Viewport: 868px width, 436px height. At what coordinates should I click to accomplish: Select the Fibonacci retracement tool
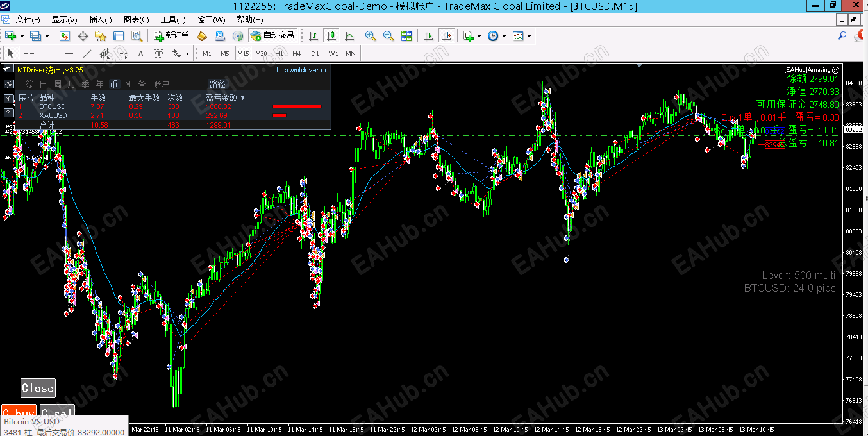pos(123,53)
